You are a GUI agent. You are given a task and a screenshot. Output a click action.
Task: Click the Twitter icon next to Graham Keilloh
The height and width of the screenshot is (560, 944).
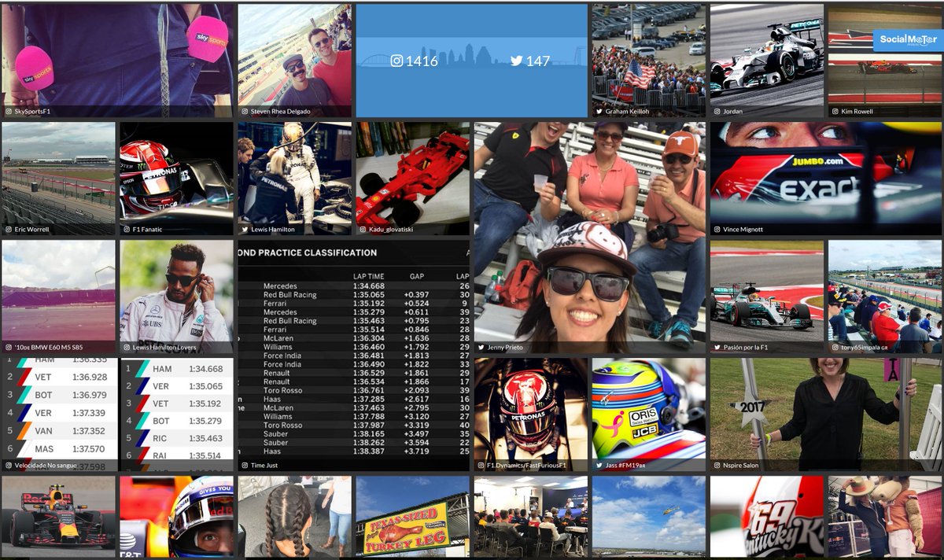599,112
